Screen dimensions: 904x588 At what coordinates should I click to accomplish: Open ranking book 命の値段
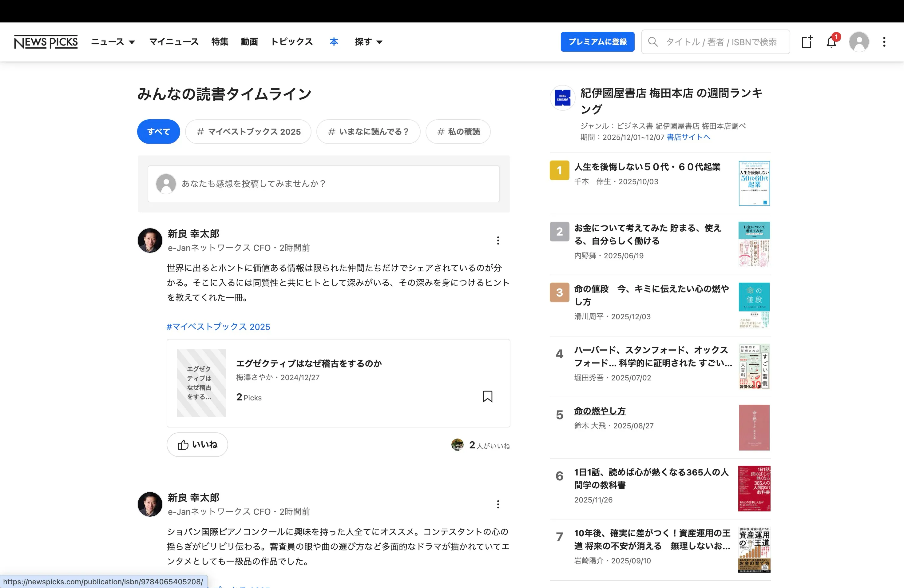(652, 296)
